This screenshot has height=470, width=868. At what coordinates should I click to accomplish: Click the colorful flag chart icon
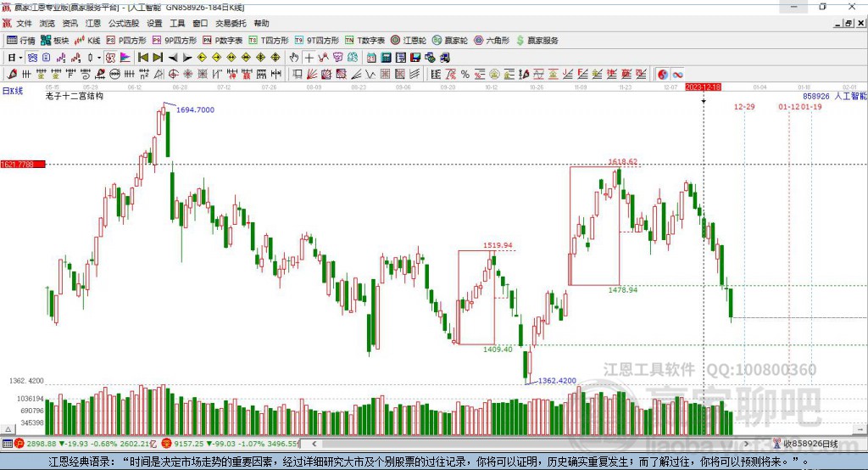coord(125,58)
